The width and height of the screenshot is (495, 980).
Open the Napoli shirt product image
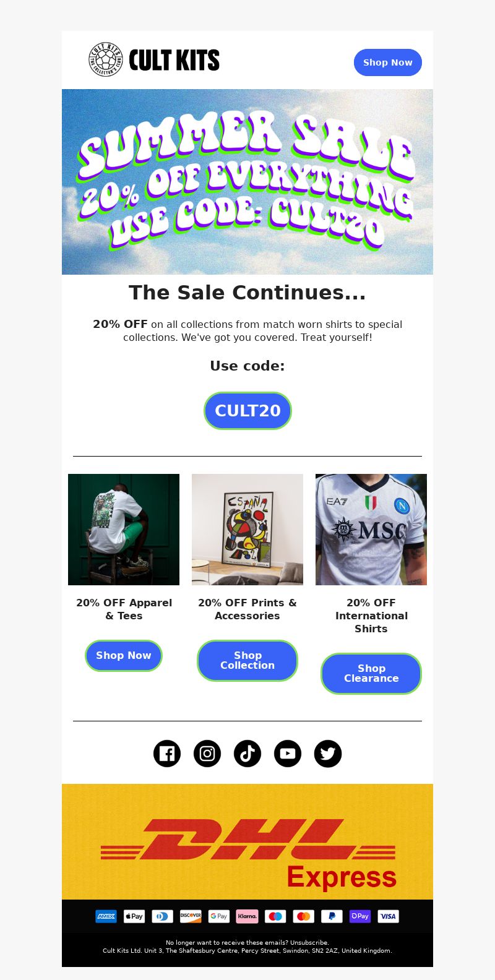coord(371,530)
